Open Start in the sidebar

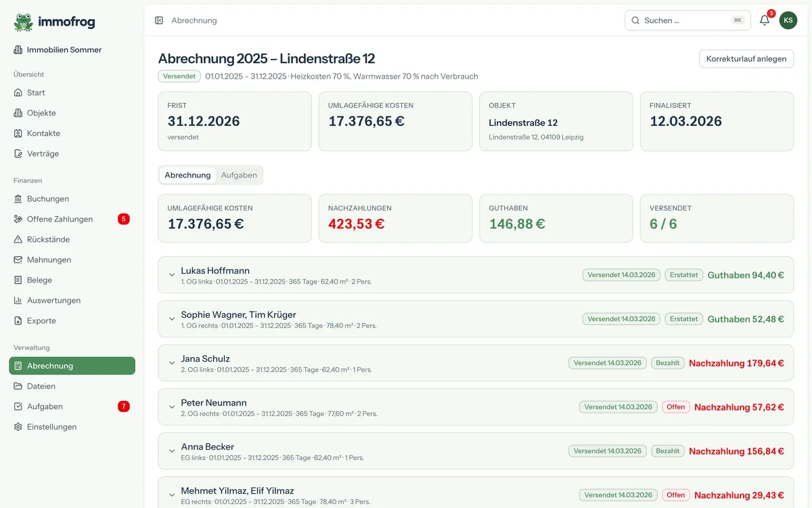pyautogui.click(x=72, y=93)
